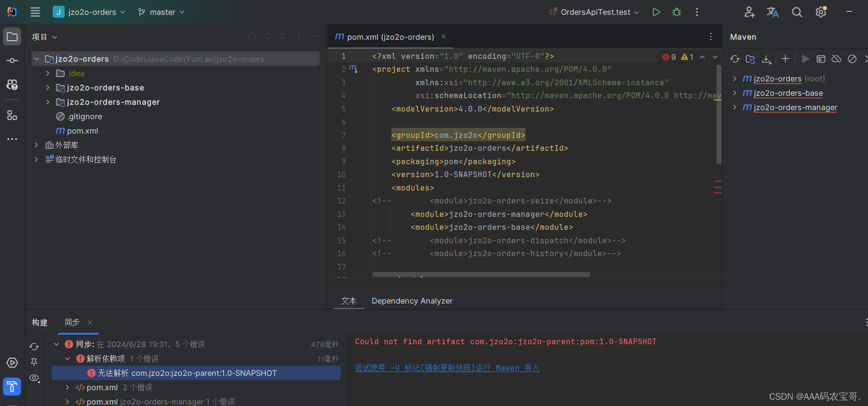
Task: Open the Structure tool window icon
Action: pos(12,115)
